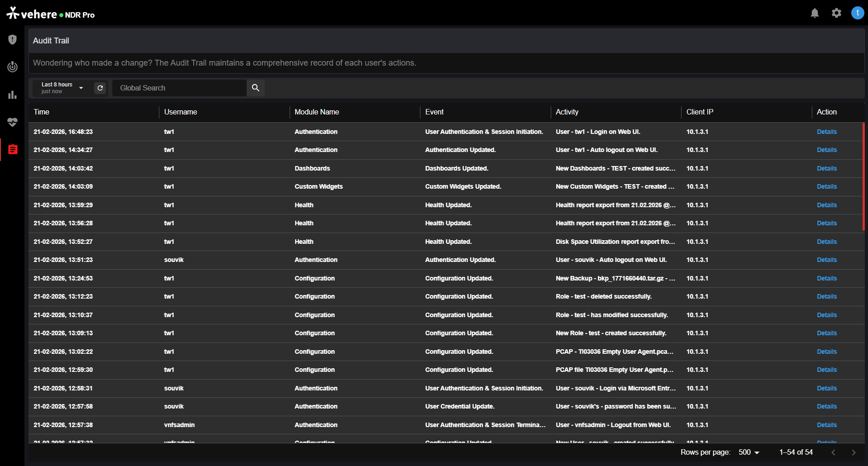Sort by the Activity column header
Screen dimensions: 868x466
tap(567, 112)
